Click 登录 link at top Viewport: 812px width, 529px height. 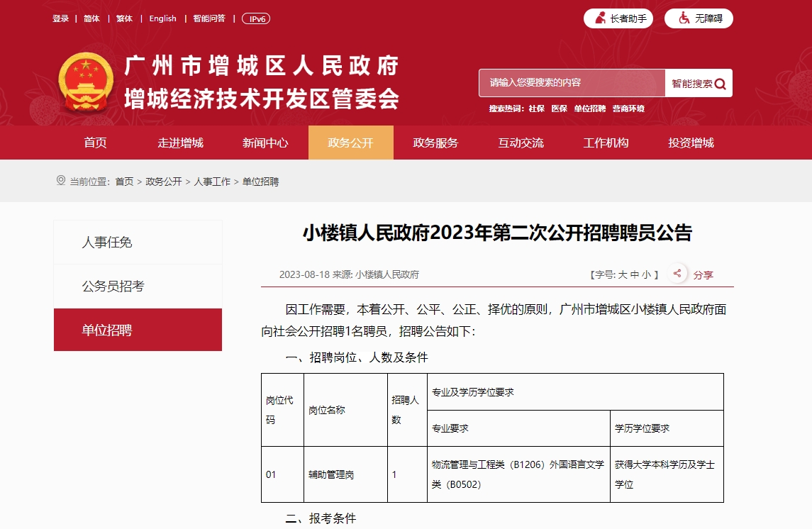[x=60, y=18]
